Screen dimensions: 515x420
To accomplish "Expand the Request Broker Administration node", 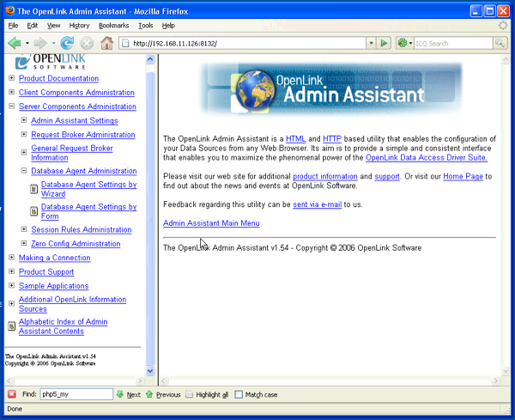I will [x=24, y=134].
